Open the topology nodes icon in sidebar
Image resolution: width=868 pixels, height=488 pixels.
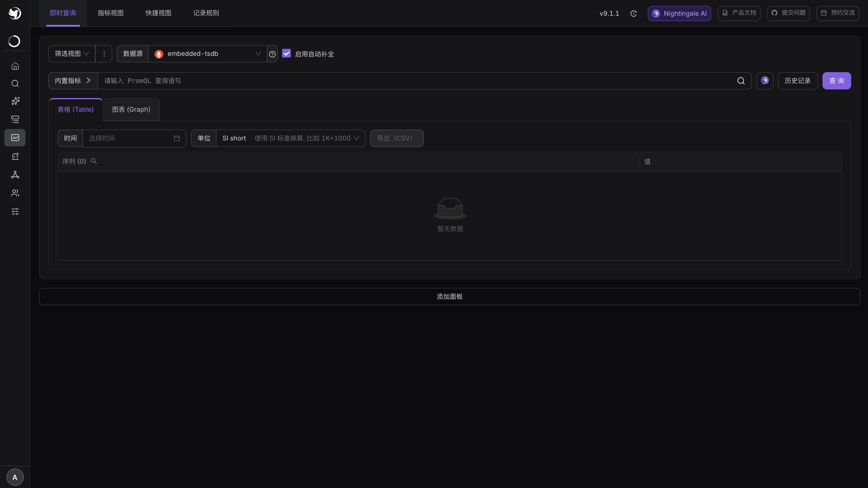tap(15, 174)
